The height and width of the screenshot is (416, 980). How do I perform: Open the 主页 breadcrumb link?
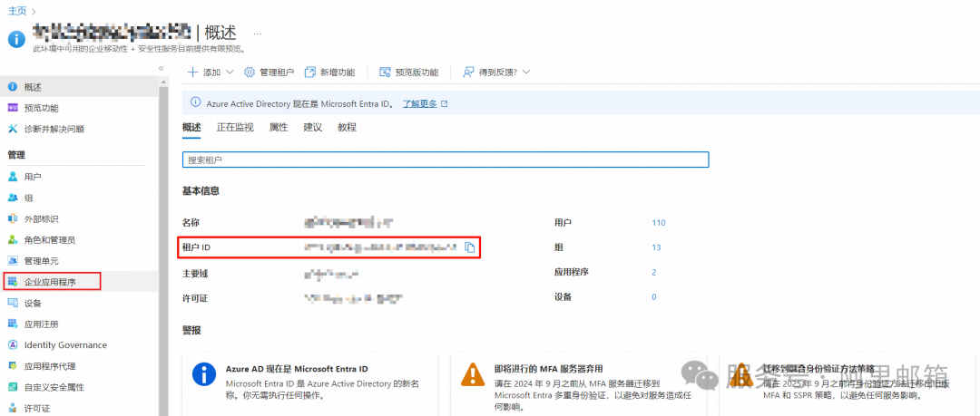click(x=16, y=10)
